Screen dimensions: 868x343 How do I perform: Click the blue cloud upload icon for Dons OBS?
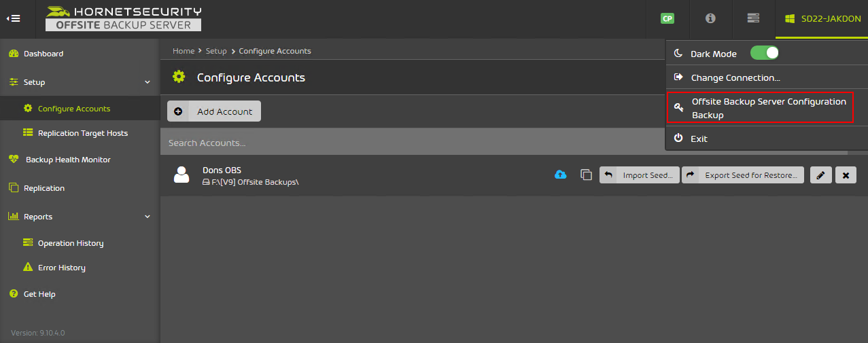(x=560, y=175)
